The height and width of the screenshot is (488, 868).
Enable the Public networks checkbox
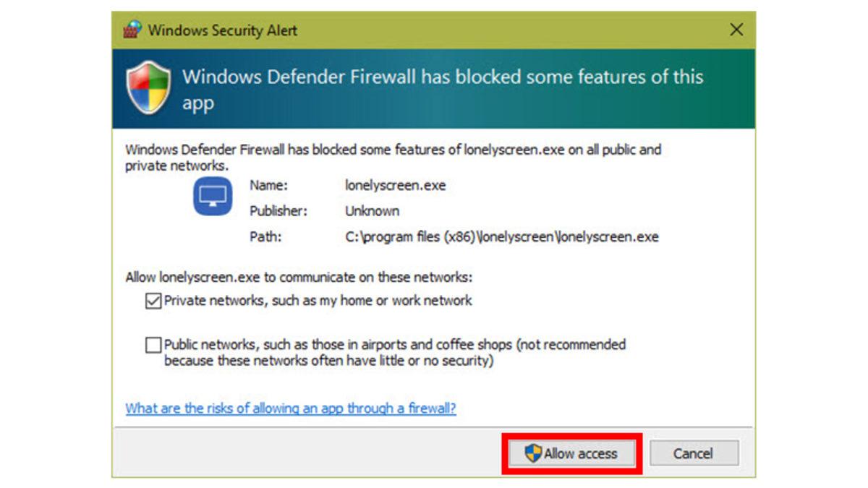[x=153, y=346]
